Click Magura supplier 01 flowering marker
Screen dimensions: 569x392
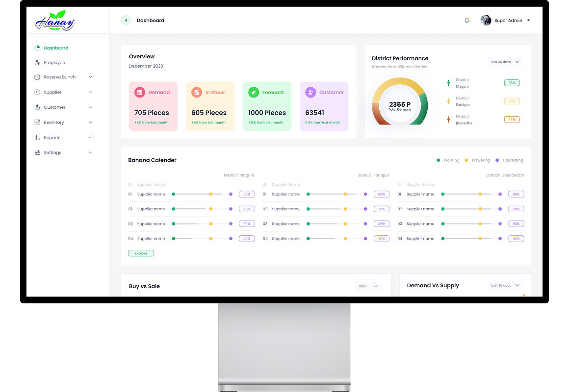[x=211, y=194]
